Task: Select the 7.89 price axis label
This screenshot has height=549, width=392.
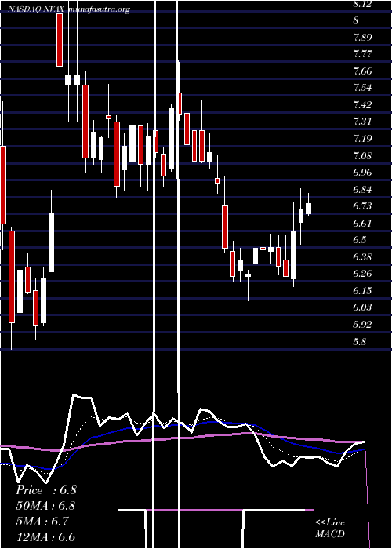Action: coord(362,38)
